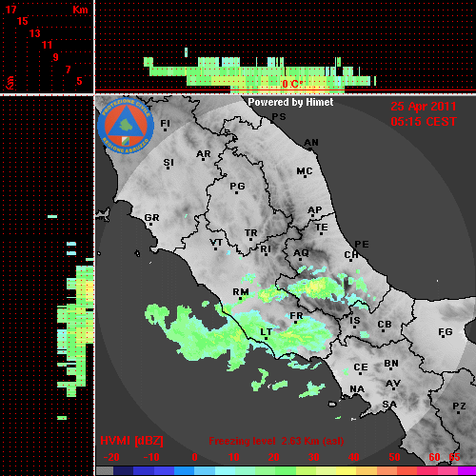Click the NA city label
The width and height of the screenshot is (476, 476).
click(357, 389)
